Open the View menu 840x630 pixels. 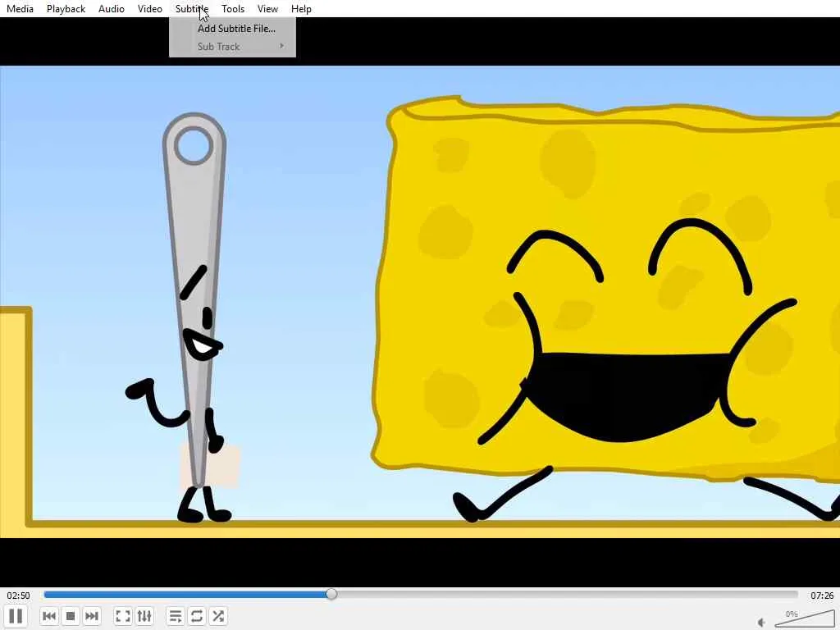pyautogui.click(x=267, y=8)
